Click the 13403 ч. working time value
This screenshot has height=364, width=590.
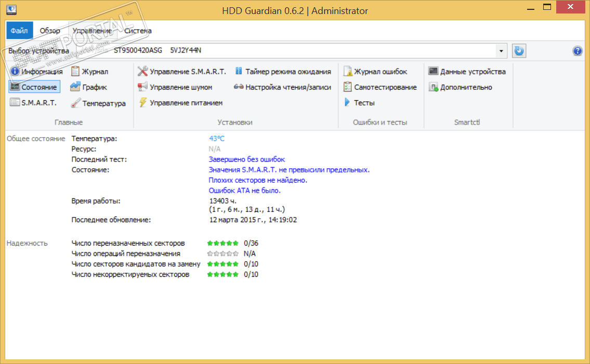pyautogui.click(x=223, y=201)
